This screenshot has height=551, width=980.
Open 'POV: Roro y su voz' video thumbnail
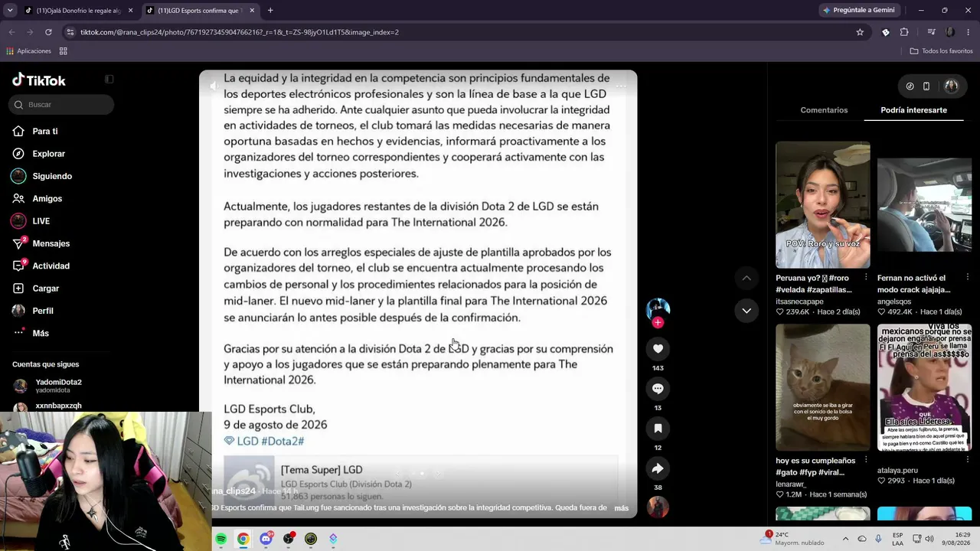[x=823, y=205]
